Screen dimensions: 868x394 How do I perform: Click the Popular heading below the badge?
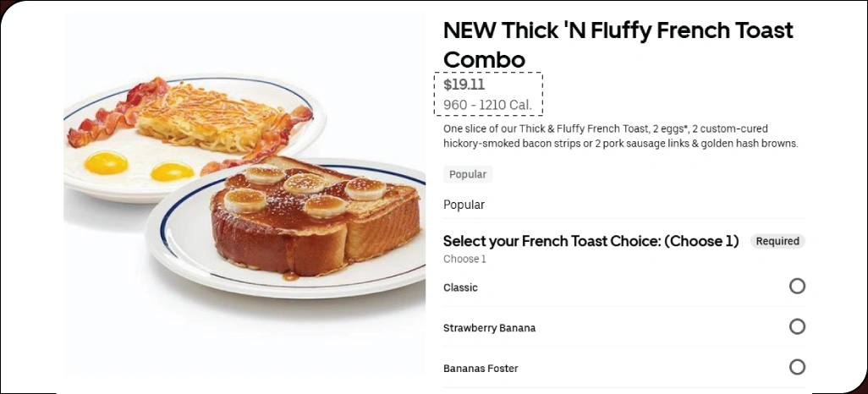pos(464,205)
